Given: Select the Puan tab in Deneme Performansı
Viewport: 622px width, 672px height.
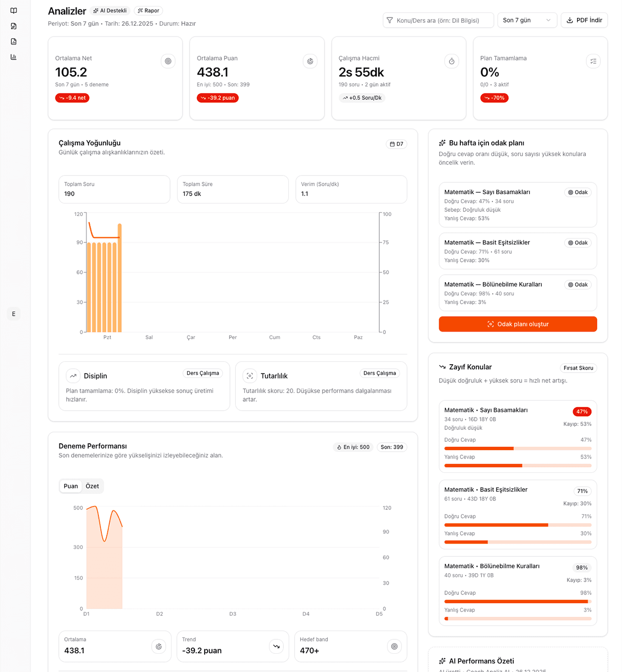Looking at the screenshot, I should coord(71,486).
